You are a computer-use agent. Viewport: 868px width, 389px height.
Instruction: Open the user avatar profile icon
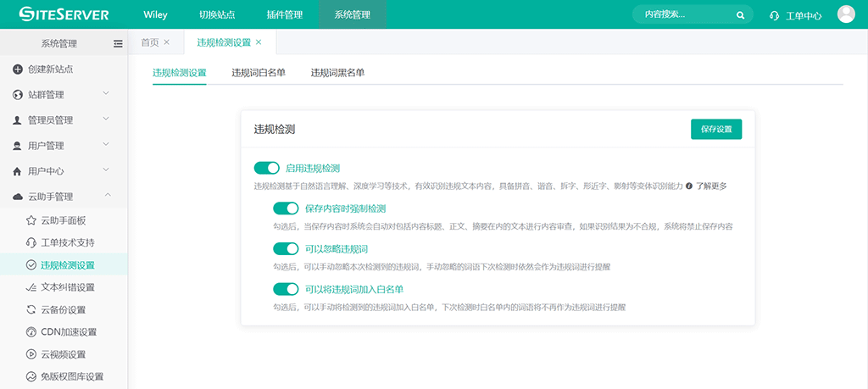click(x=845, y=14)
